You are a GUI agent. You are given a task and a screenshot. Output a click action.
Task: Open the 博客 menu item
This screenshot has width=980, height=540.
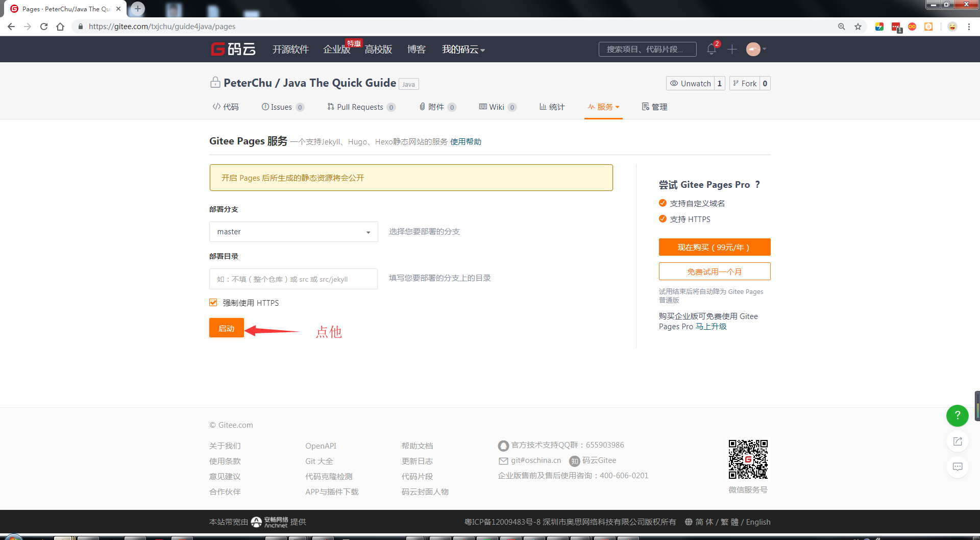(416, 50)
